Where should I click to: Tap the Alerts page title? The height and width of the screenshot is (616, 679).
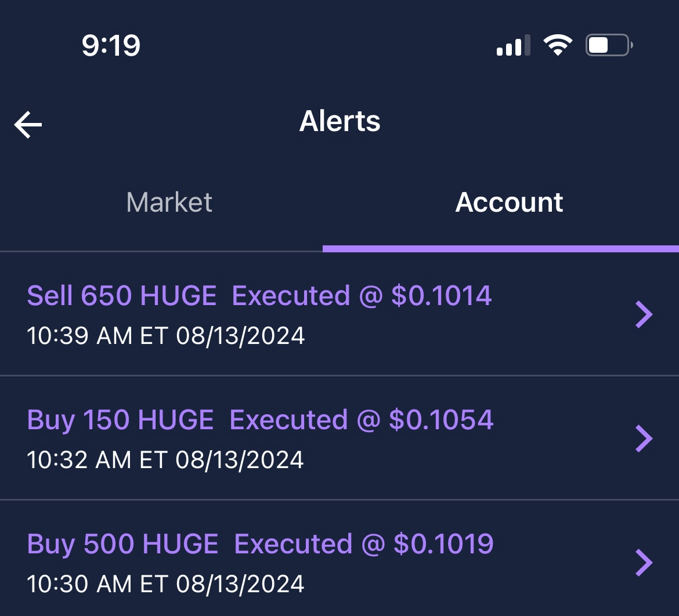[339, 121]
